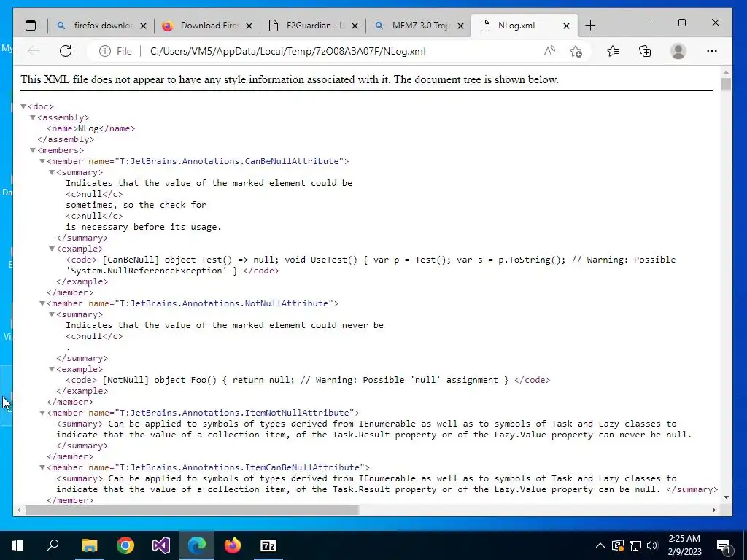Open Visual Studio from taskbar
The width and height of the screenshot is (747, 560).
coord(161,545)
